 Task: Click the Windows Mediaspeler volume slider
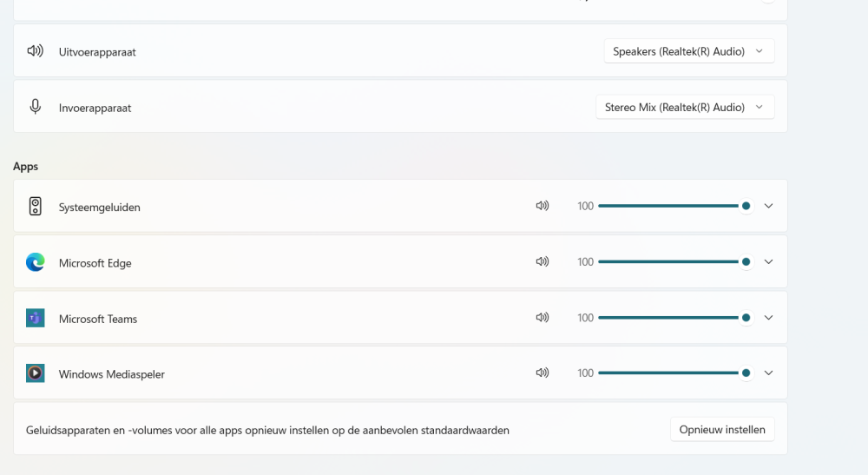click(668, 373)
